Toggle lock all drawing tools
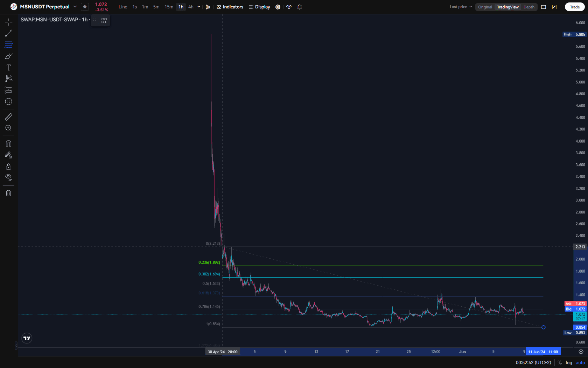The image size is (588, 368). 9,166
